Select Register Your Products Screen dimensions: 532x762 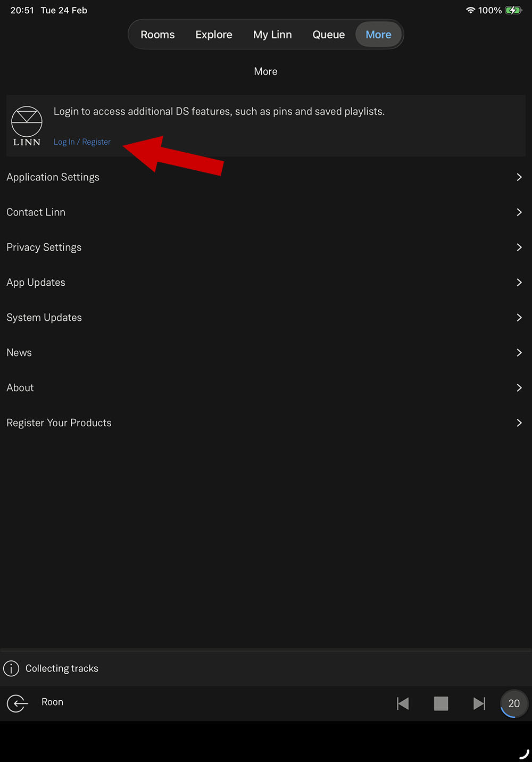tap(59, 423)
